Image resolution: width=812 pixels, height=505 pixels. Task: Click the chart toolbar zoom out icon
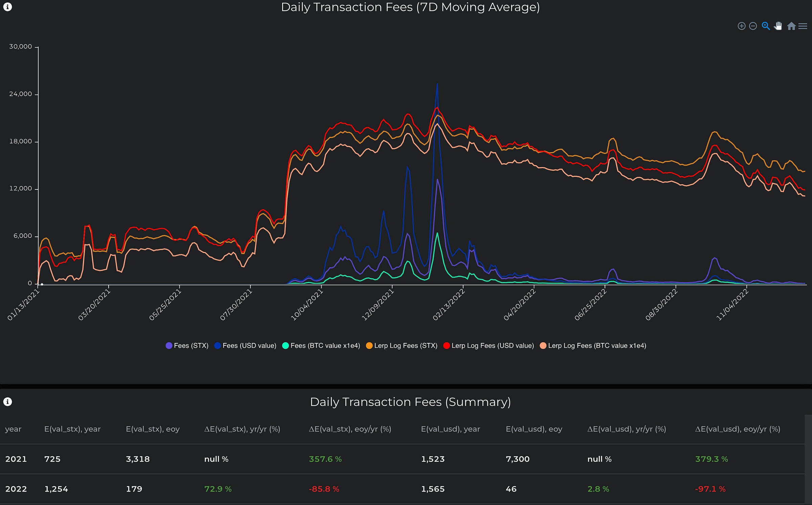pyautogui.click(x=753, y=26)
